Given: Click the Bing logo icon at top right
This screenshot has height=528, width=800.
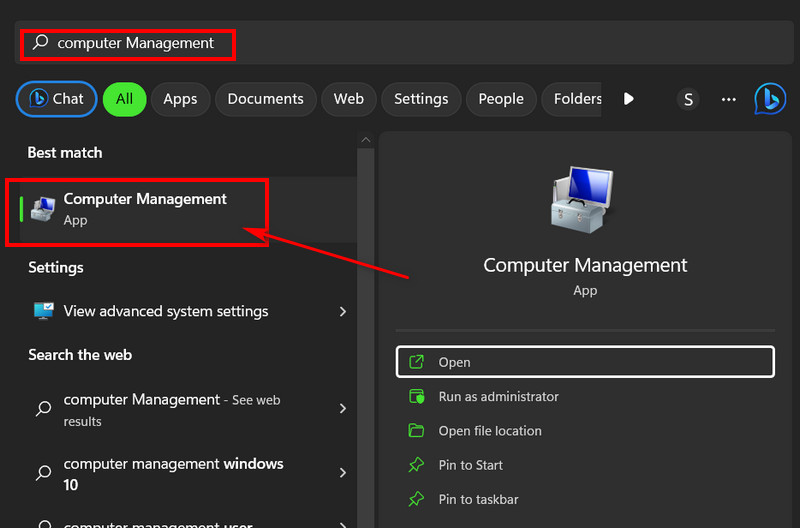Looking at the screenshot, I should pyautogui.click(x=770, y=99).
